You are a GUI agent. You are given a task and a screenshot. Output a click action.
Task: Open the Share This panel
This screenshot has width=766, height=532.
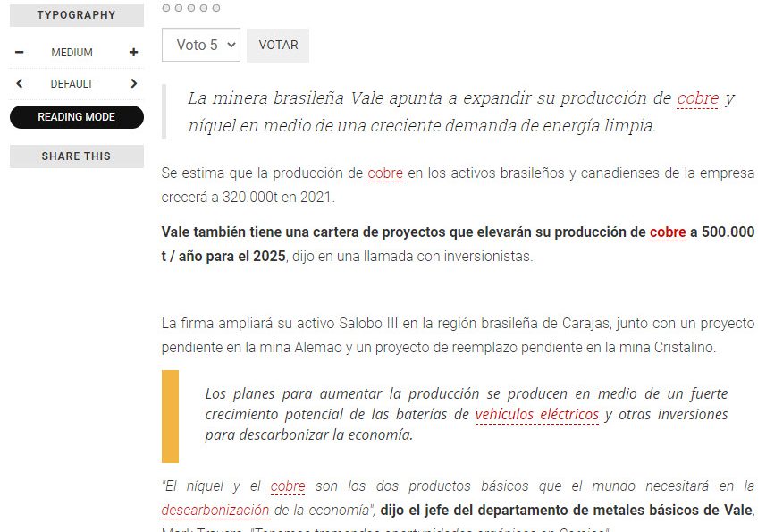(x=76, y=156)
